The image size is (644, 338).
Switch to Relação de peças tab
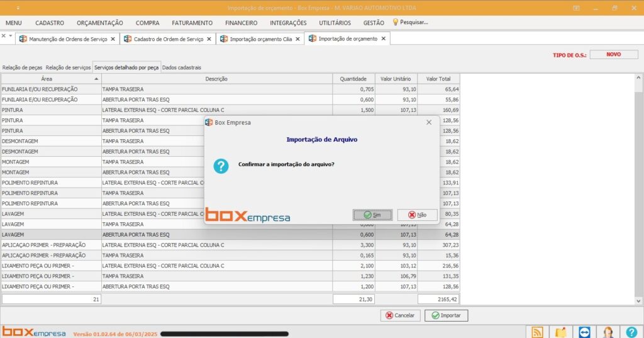(22, 67)
